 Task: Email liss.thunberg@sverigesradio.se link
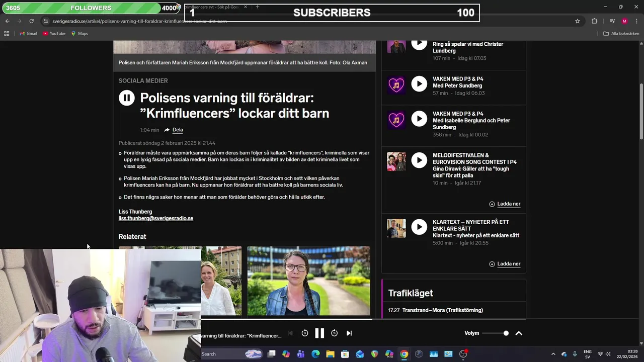point(156,218)
